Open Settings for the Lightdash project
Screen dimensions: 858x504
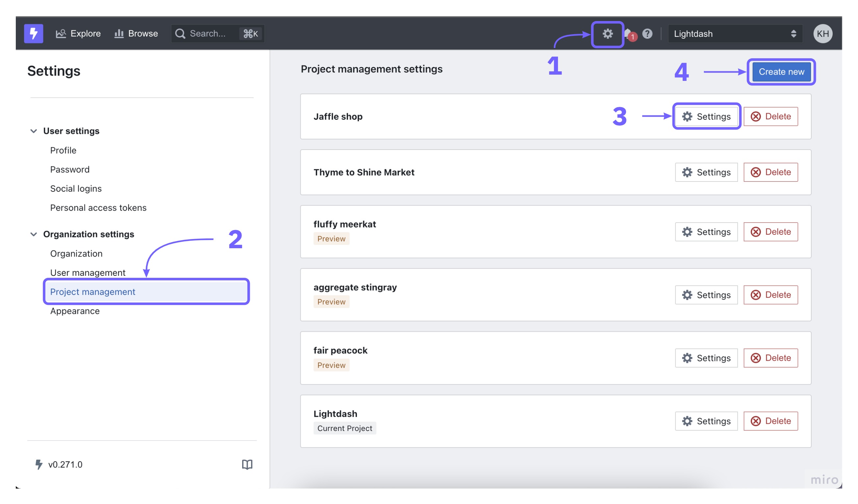[x=706, y=421]
